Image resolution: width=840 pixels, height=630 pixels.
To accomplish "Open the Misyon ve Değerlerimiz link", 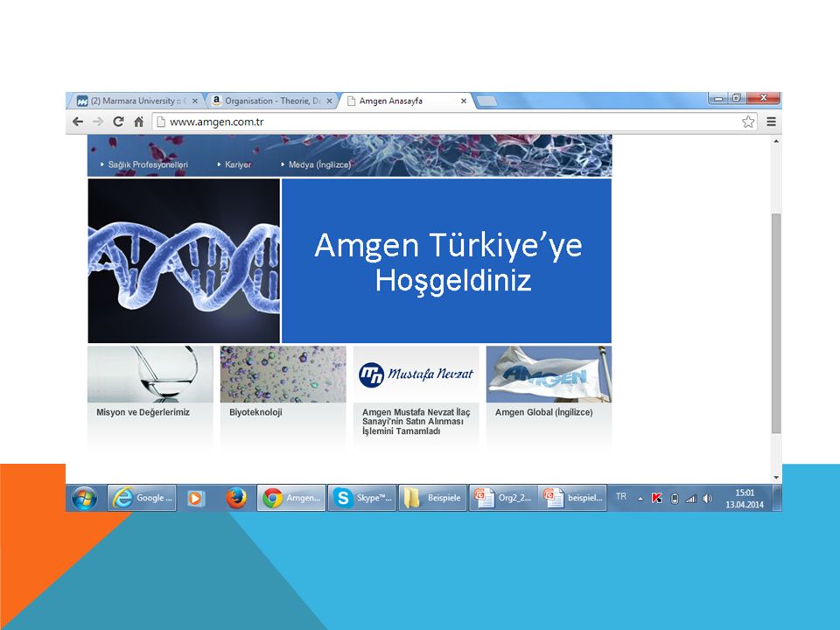I will pos(143,412).
